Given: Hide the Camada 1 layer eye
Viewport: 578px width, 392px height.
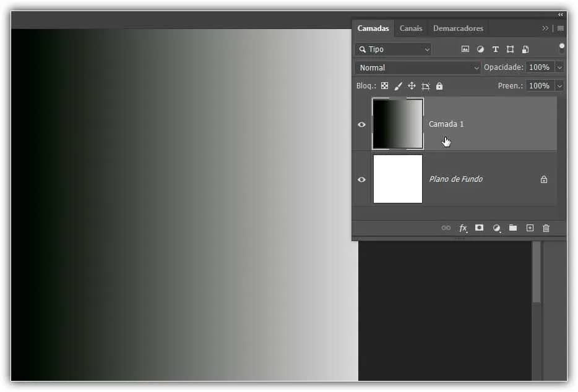Looking at the screenshot, I should 361,124.
